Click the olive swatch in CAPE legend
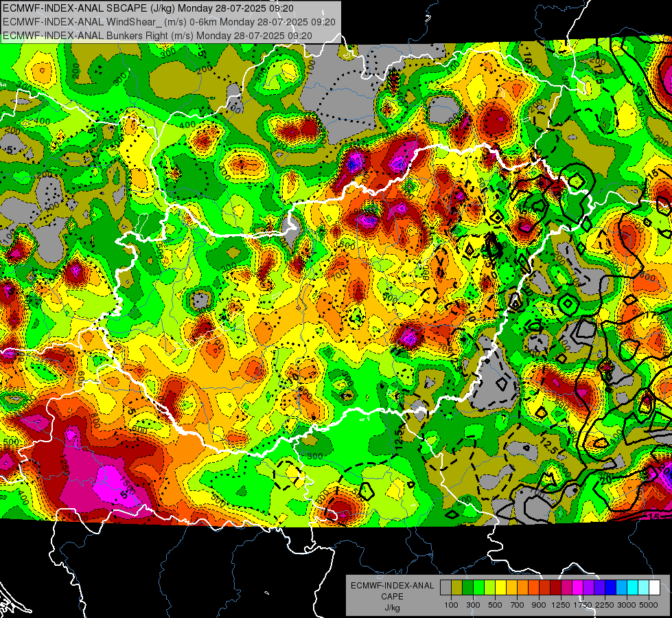The image size is (672, 618). (457, 587)
